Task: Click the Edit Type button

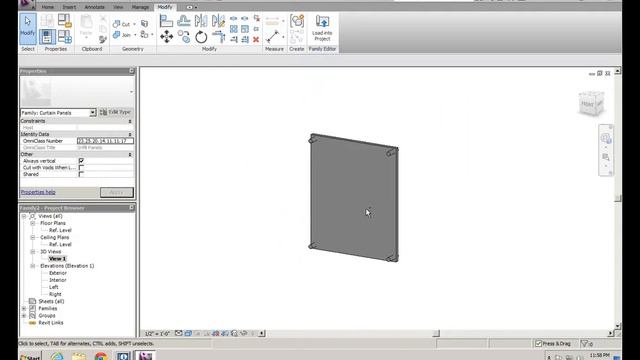Action: click(x=116, y=112)
